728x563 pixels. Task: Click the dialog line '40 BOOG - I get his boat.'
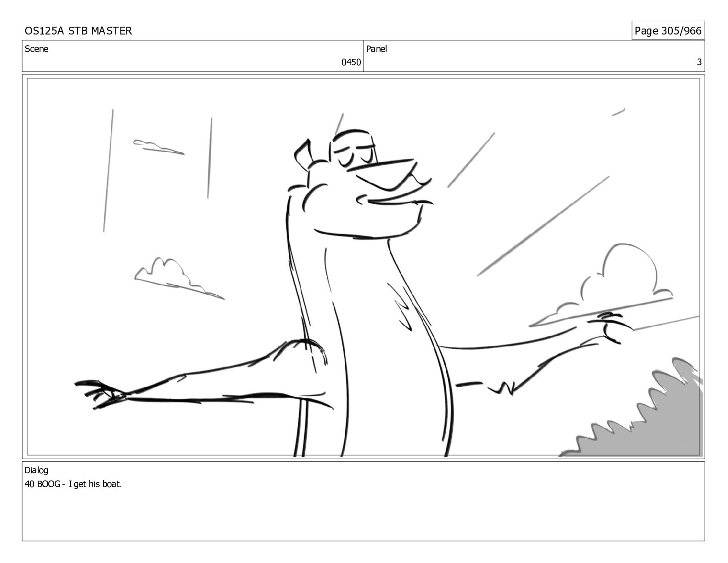[x=74, y=484]
